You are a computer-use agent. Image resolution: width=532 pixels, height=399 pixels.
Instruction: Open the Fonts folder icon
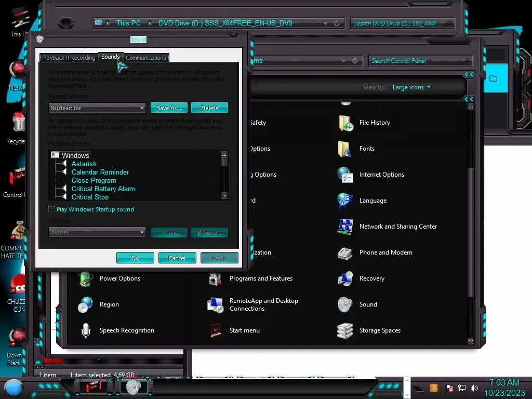(x=344, y=149)
